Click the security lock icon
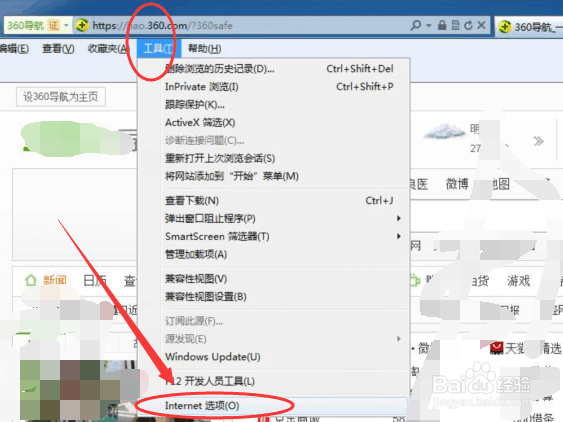563x422 pixels. point(442,25)
